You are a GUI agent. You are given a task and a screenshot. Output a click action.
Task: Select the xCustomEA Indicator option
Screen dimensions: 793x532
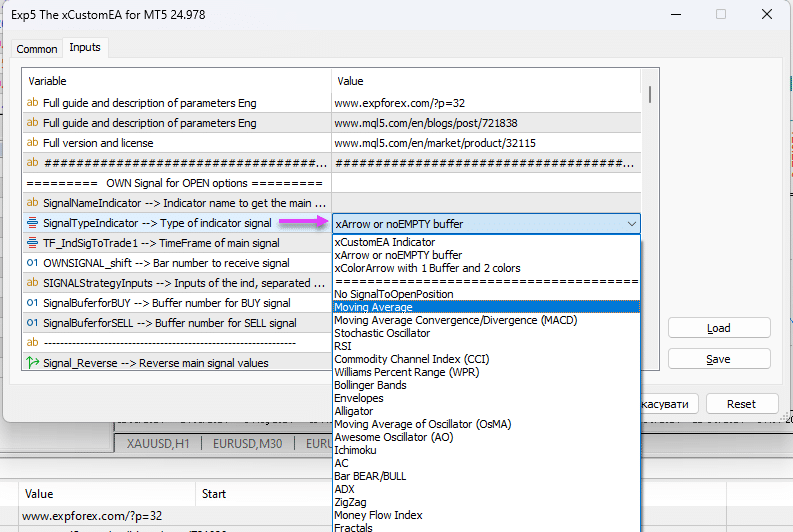384,242
